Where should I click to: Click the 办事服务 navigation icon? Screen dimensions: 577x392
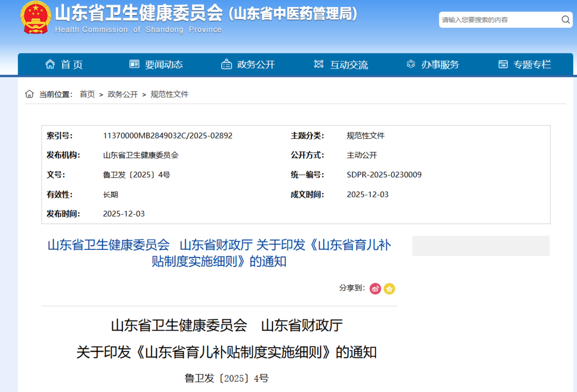(411, 64)
